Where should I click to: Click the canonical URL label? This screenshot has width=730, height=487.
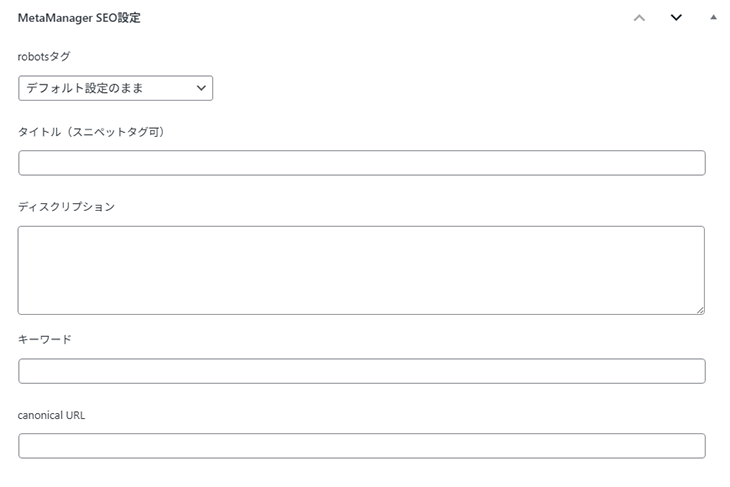[52, 415]
